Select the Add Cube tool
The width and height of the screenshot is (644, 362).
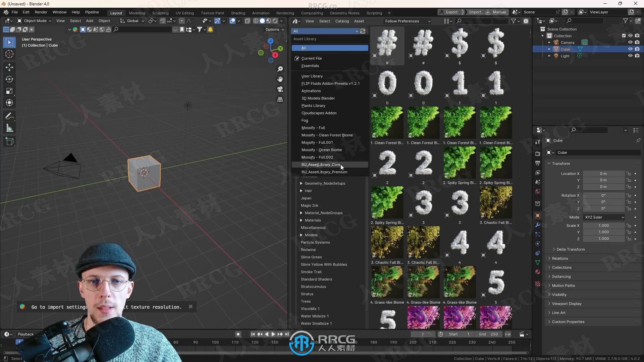(9, 141)
